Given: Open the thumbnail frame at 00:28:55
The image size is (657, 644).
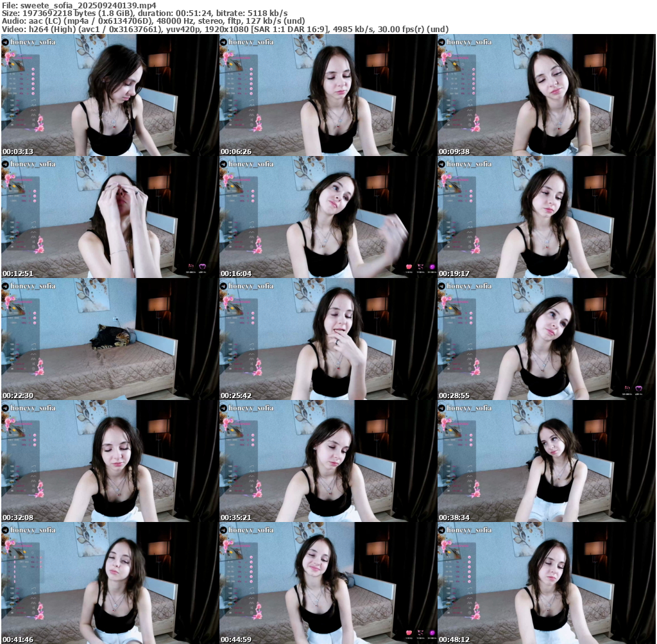Looking at the screenshot, I should point(547,339).
